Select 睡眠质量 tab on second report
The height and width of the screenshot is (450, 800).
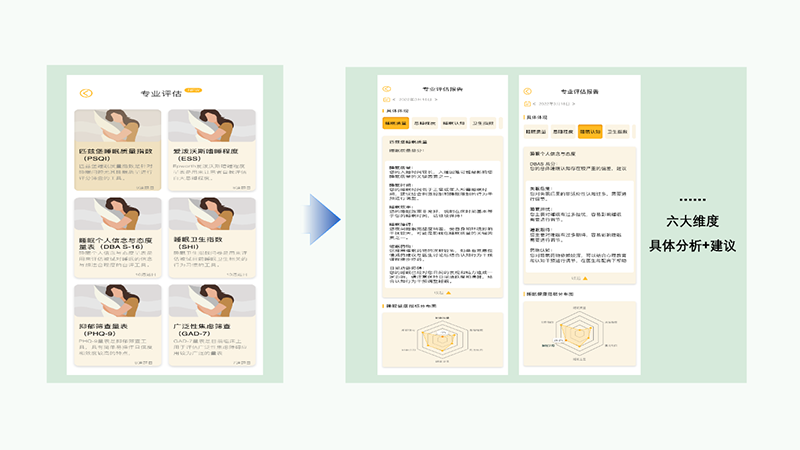tap(536, 132)
